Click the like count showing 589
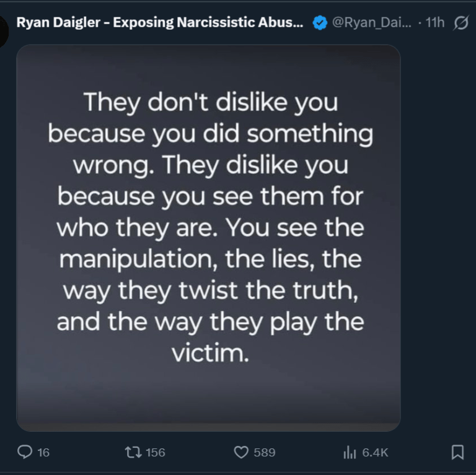 pos(265,453)
